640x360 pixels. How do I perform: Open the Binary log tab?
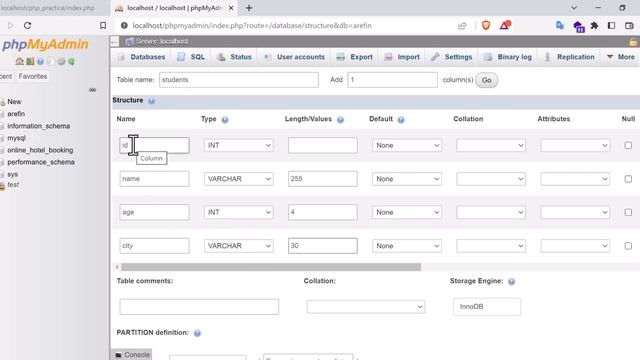(508, 57)
